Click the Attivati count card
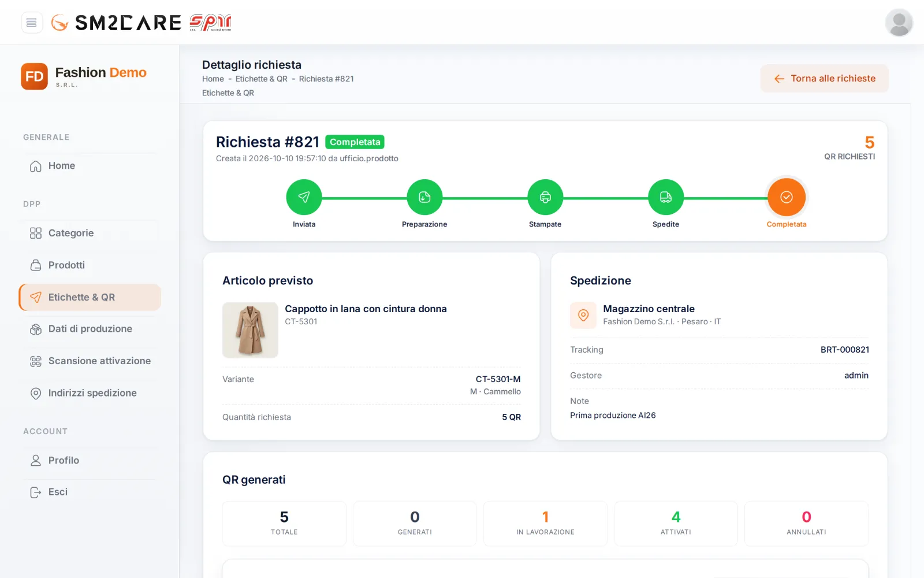Screen dimensions: 924x578 pos(676,524)
